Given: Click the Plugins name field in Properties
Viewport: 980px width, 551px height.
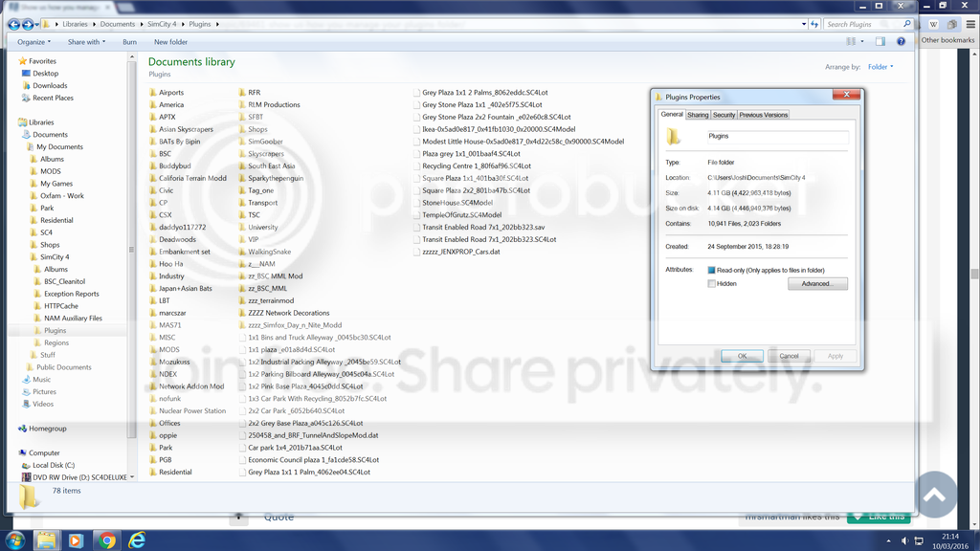Looking at the screenshot, I should click(x=777, y=136).
